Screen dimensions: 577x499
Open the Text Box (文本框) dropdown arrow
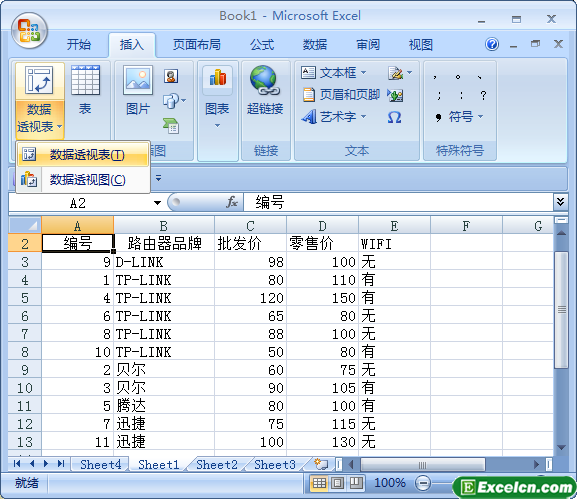[x=363, y=72]
